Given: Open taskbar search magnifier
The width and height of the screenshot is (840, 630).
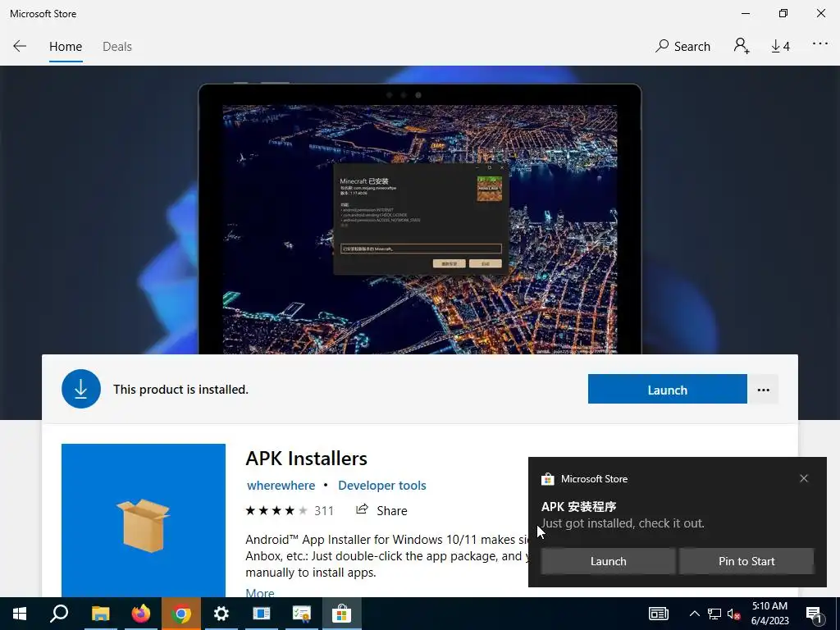Looking at the screenshot, I should [x=59, y=614].
